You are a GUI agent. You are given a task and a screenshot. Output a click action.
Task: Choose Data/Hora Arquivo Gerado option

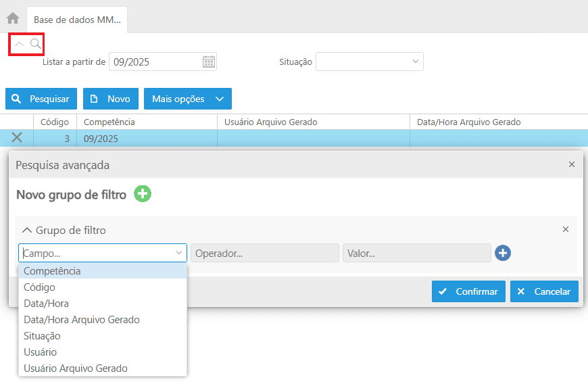(x=81, y=320)
